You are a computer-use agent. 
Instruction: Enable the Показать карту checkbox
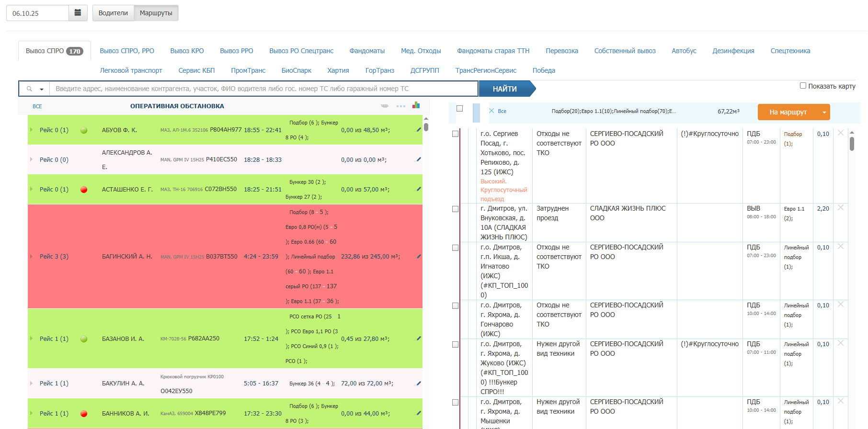click(x=803, y=86)
